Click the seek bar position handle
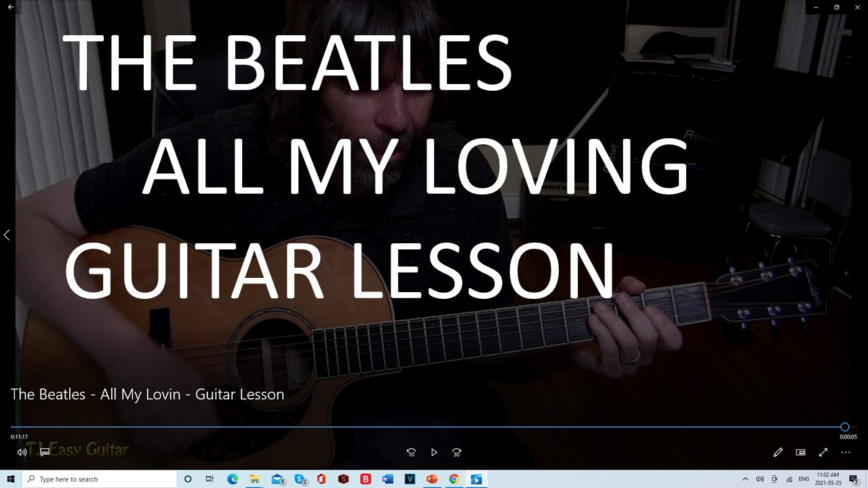The width and height of the screenshot is (868, 488). [844, 427]
